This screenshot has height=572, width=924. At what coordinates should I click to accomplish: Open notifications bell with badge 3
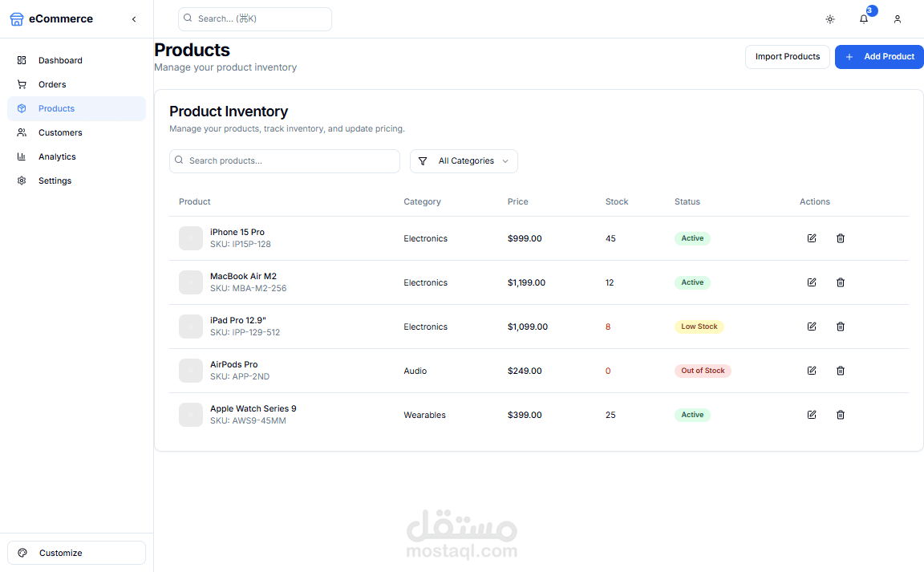coord(864,18)
